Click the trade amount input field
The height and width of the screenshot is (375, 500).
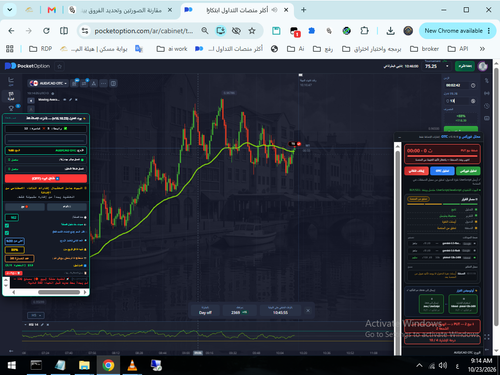456,101
